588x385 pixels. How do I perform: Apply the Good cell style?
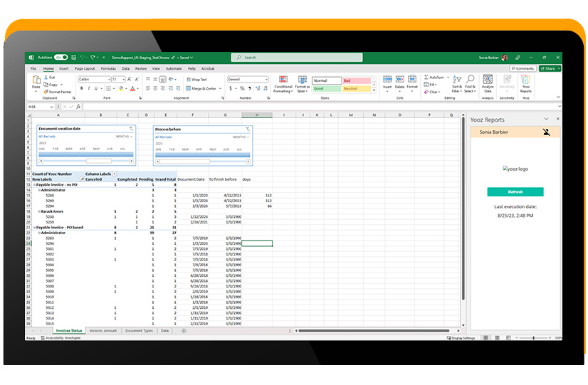327,88
